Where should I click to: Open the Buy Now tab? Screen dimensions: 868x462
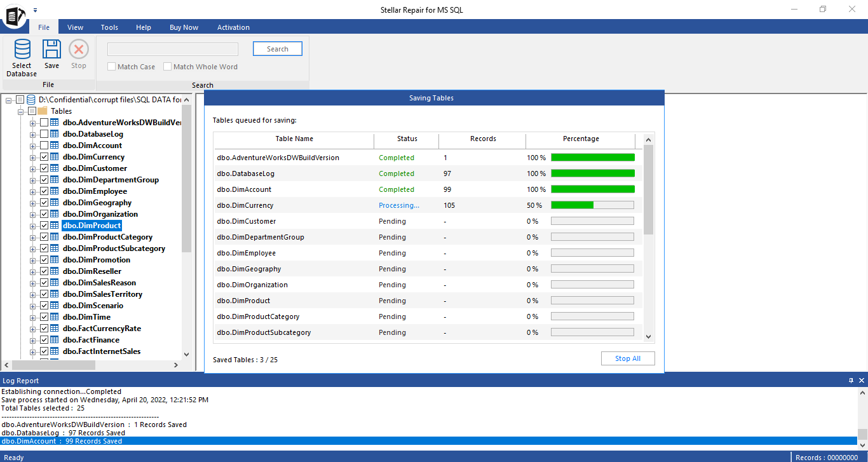(x=184, y=27)
